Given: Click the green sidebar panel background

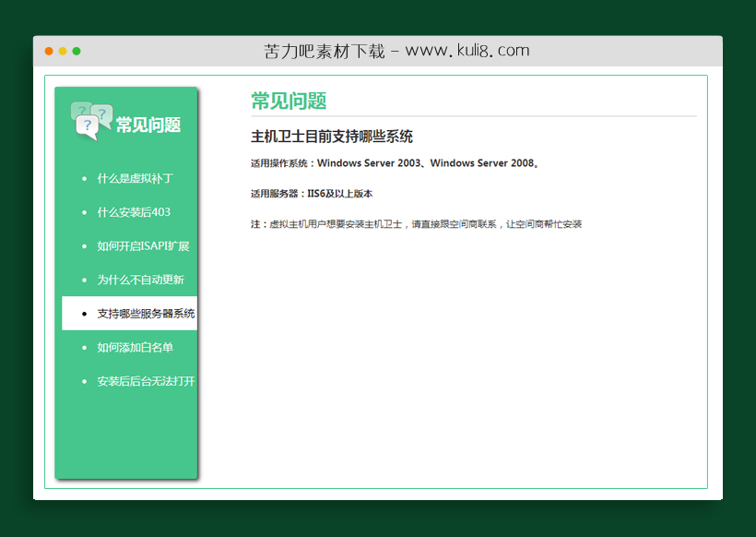Looking at the screenshot, I should click(125, 434).
